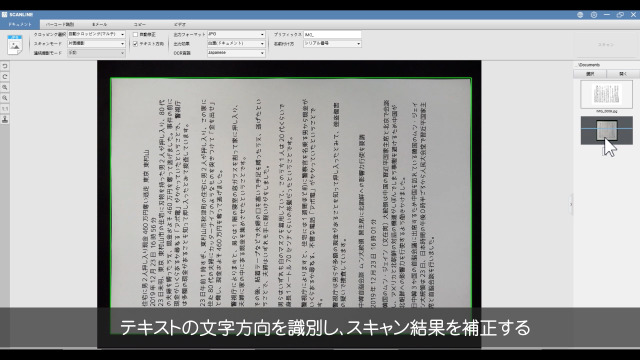Click the JPG document format icon
This screenshot has height=360, width=640.
[15, 44]
